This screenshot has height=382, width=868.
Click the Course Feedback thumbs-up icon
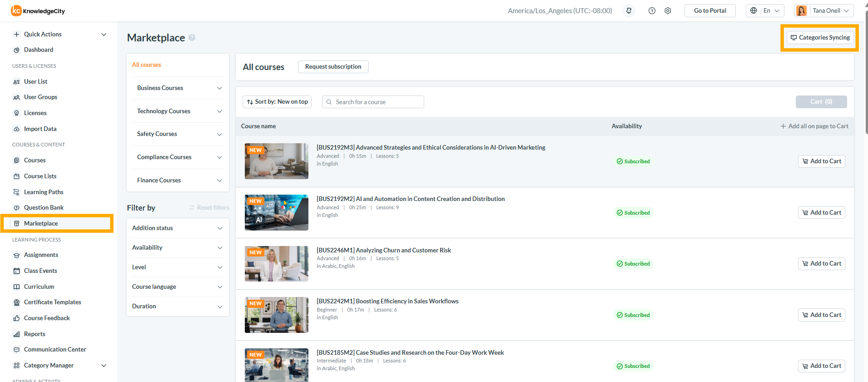click(16, 318)
